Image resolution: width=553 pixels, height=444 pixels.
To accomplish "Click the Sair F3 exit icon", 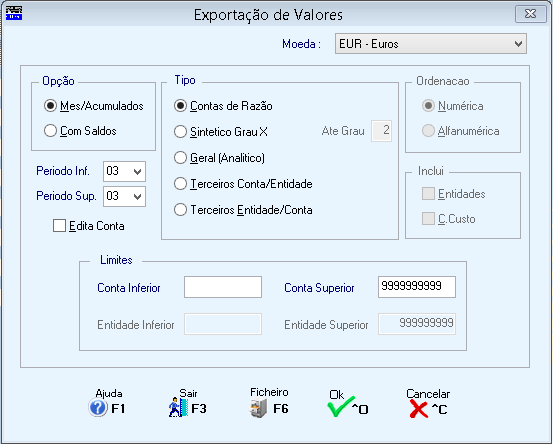I will [x=178, y=408].
